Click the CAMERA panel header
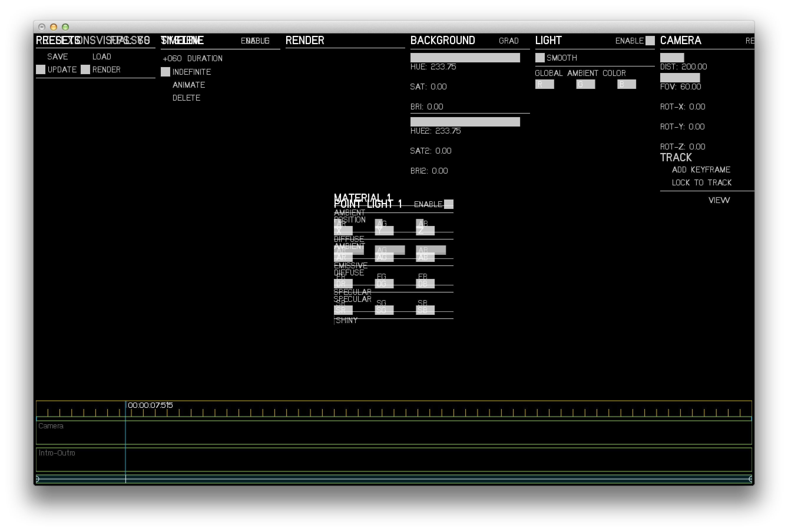This screenshot has height=532, width=788. [x=681, y=40]
